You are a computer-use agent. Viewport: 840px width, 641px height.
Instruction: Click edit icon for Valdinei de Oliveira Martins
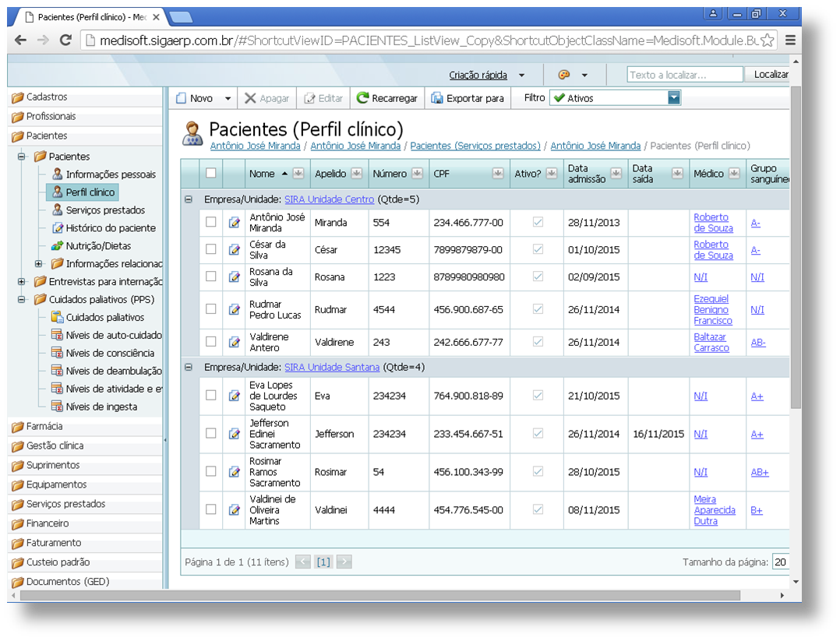[x=234, y=510]
